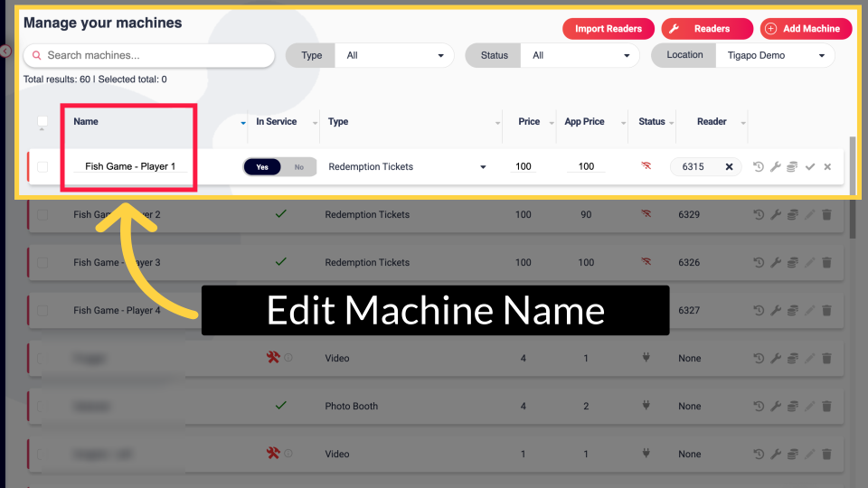Click the offline wifi status icon in first row

[x=646, y=167]
